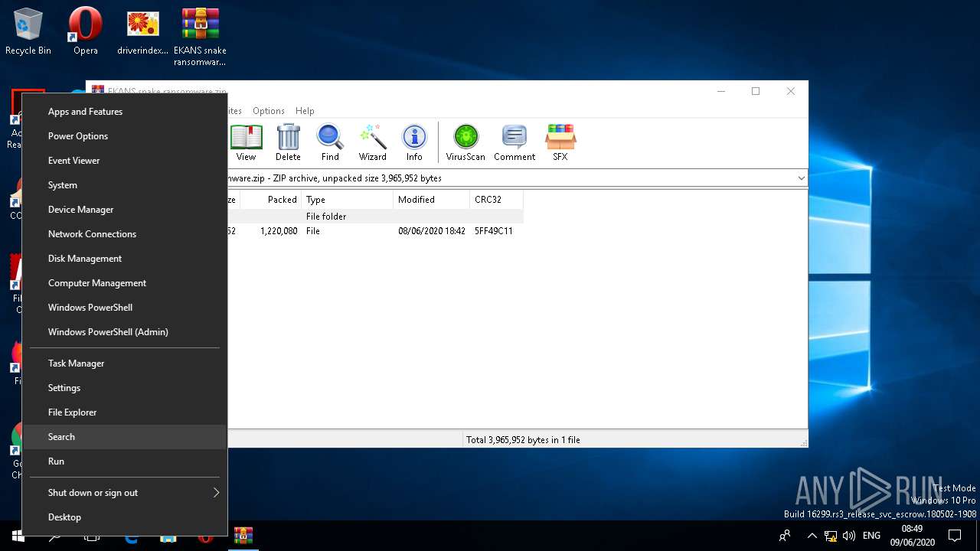Click the Windows Start button
The width and height of the screenshot is (980, 551).
17,536
